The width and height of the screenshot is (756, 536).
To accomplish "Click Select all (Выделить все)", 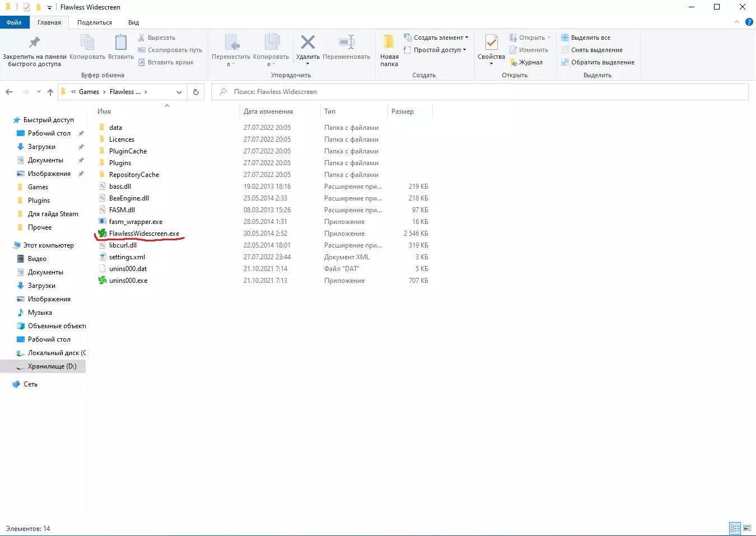I will (x=586, y=38).
